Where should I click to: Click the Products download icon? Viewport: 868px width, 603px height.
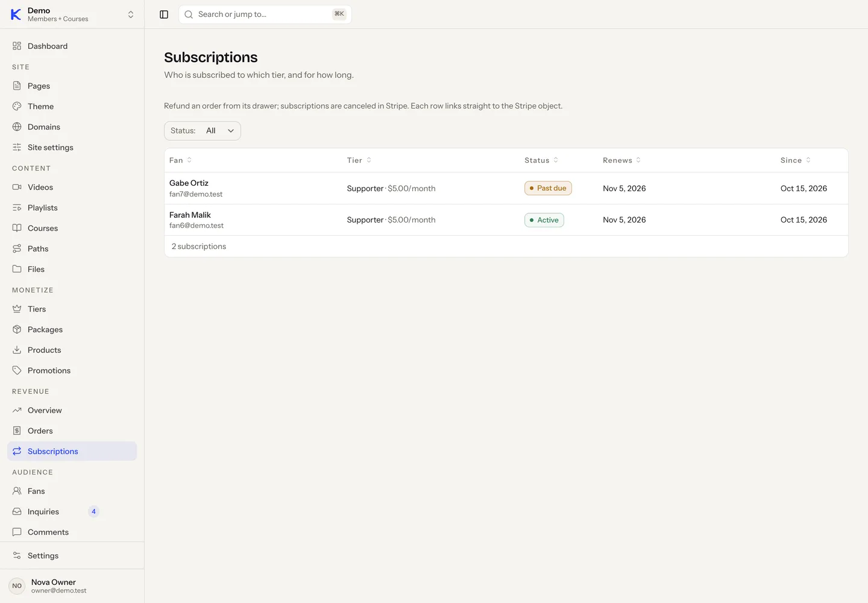[x=17, y=350]
